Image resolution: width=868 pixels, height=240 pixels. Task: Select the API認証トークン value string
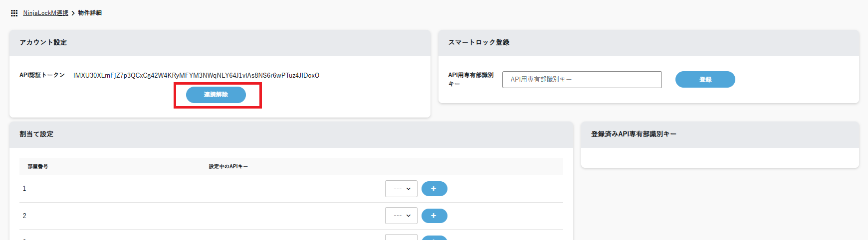196,76
